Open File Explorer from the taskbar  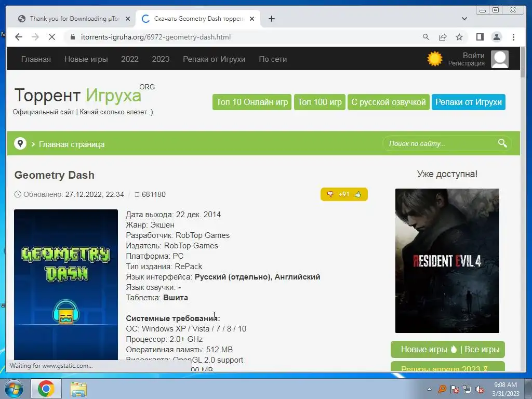coord(78,389)
